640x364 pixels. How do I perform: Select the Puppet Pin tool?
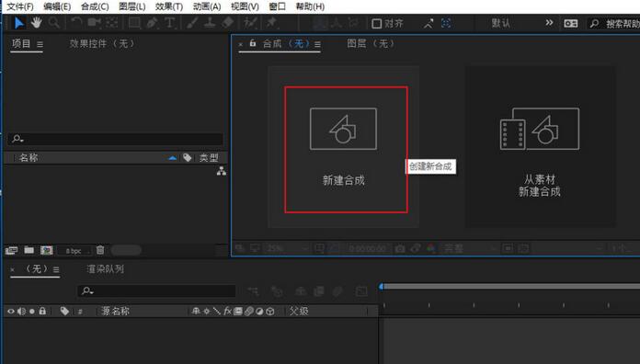point(271,23)
